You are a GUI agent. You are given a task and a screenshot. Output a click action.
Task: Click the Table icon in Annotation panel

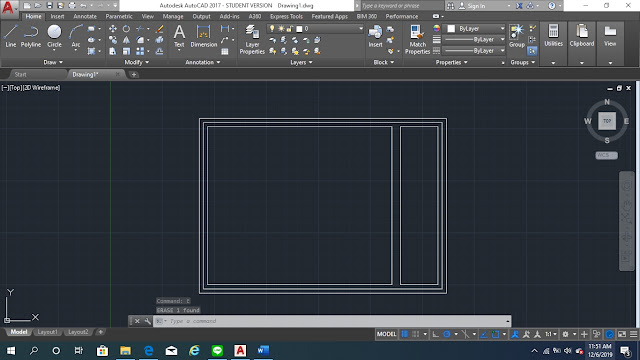click(x=225, y=51)
